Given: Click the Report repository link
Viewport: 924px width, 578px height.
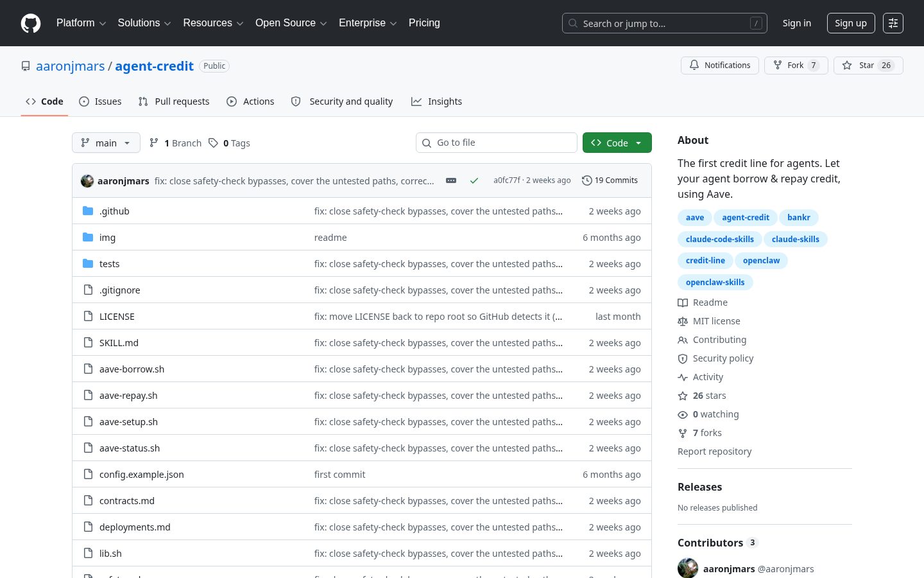Looking at the screenshot, I should (715, 451).
